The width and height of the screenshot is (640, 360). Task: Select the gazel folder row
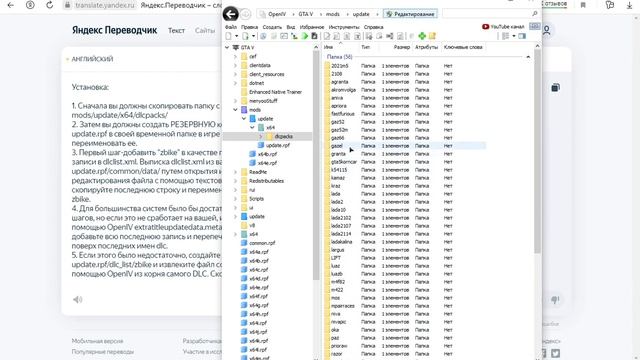(x=404, y=146)
